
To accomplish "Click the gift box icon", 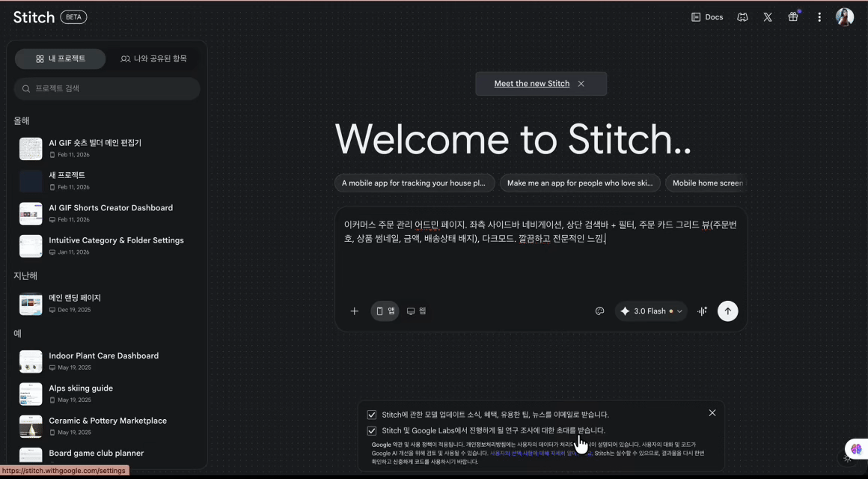I will click(x=793, y=17).
